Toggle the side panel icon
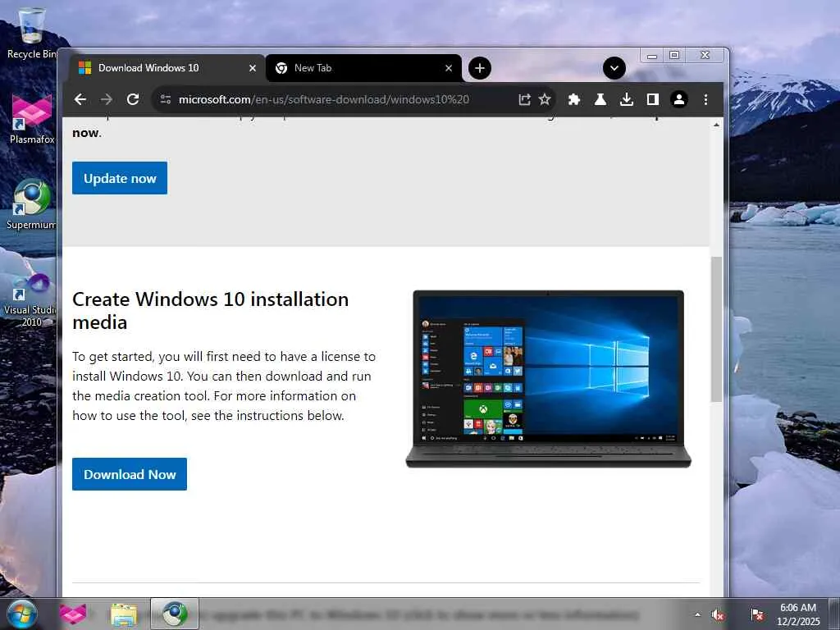 click(x=652, y=99)
